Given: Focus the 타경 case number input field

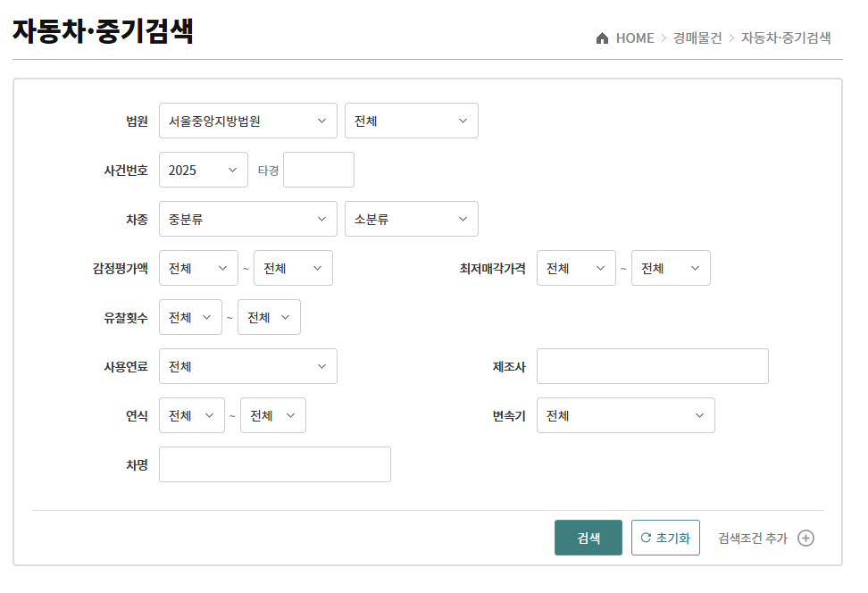Looking at the screenshot, I should (x=319, y=170).
